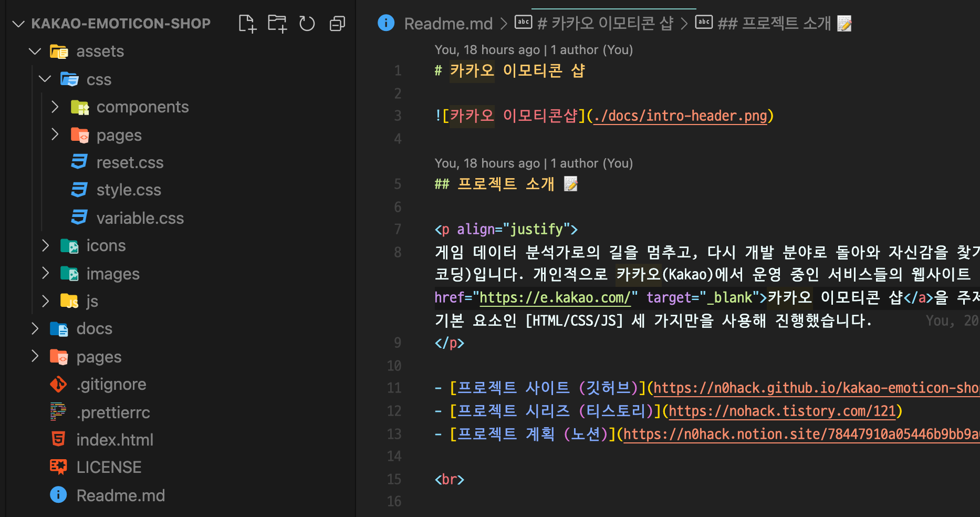Click '# 카카오 이모티콘 샵' breadcrumb segment
Image resolution: width=980 pixels, height=517 pixels.
point(606,23)
